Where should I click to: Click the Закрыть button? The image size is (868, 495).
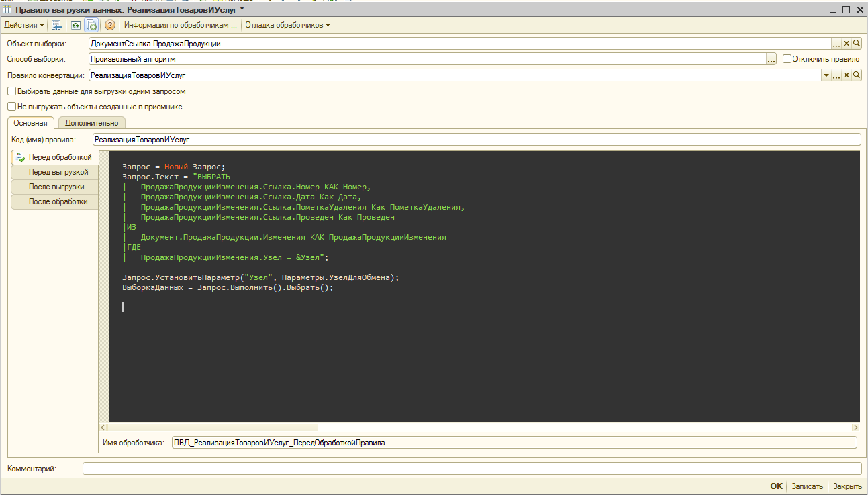point(847,486)
